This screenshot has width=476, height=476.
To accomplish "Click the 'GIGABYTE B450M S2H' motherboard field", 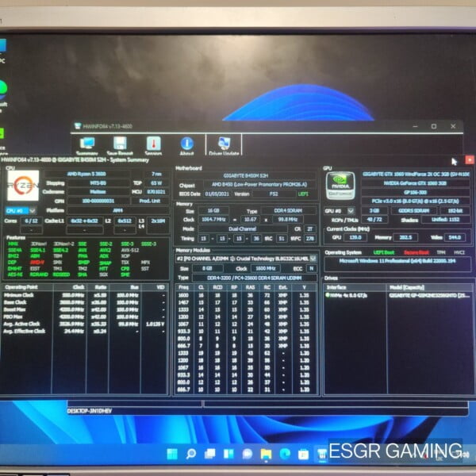I will tap(246, 175).
